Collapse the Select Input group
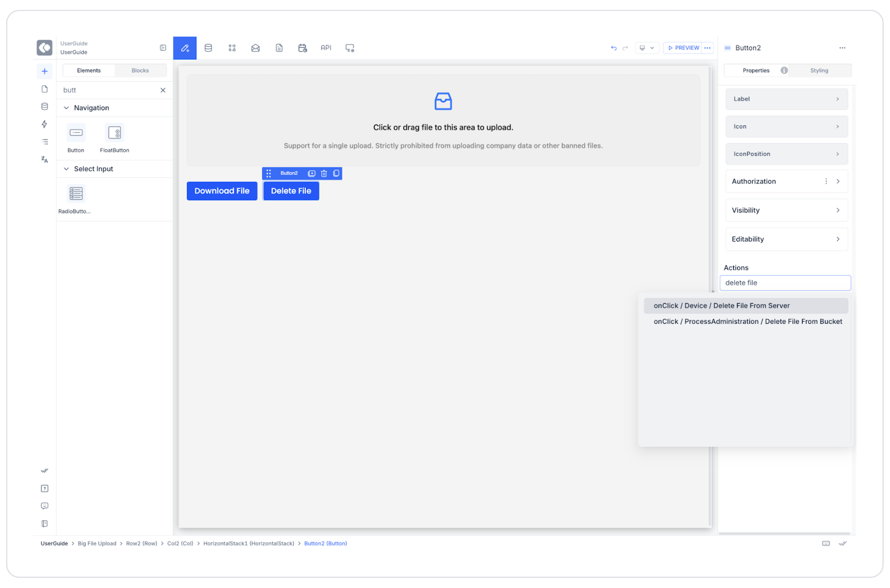The image size is (890, 588). (66, 169)
